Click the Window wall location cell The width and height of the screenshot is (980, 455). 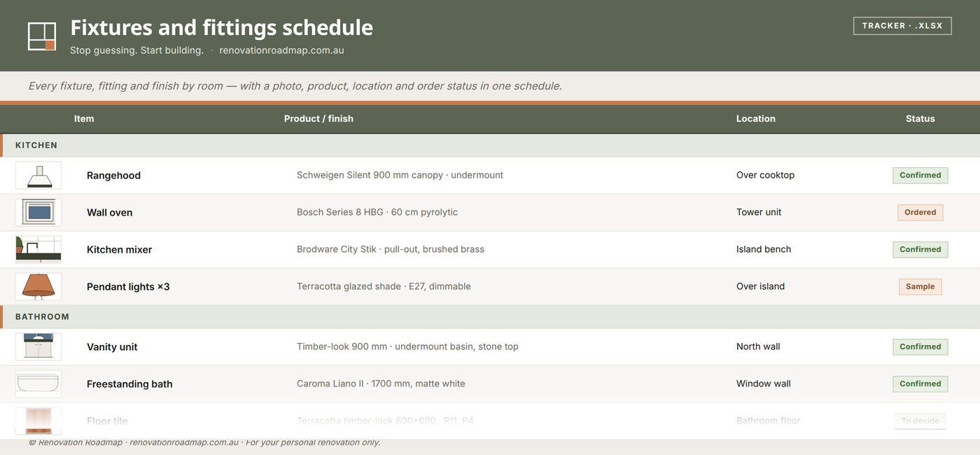764,384
